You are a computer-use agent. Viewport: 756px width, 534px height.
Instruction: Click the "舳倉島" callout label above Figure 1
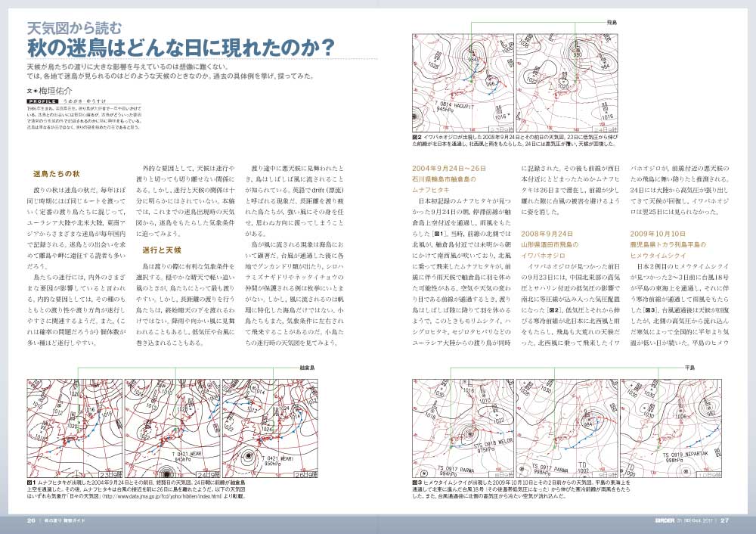[x=307, y=368]
